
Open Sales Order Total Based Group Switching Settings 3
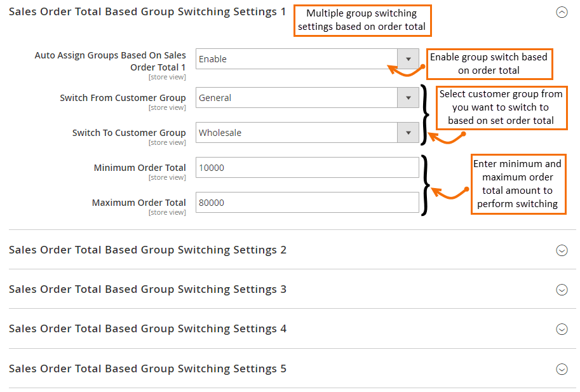(x=147, y=289)
